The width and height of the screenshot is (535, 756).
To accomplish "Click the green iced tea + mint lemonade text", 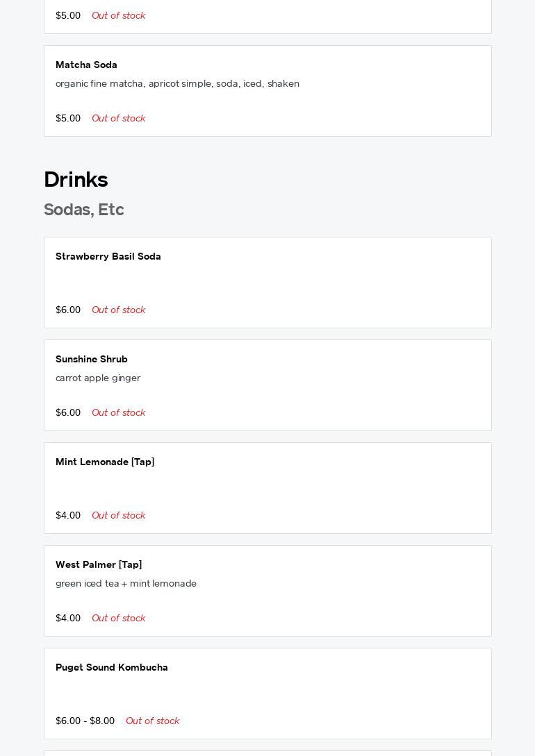I will [126, 583].
